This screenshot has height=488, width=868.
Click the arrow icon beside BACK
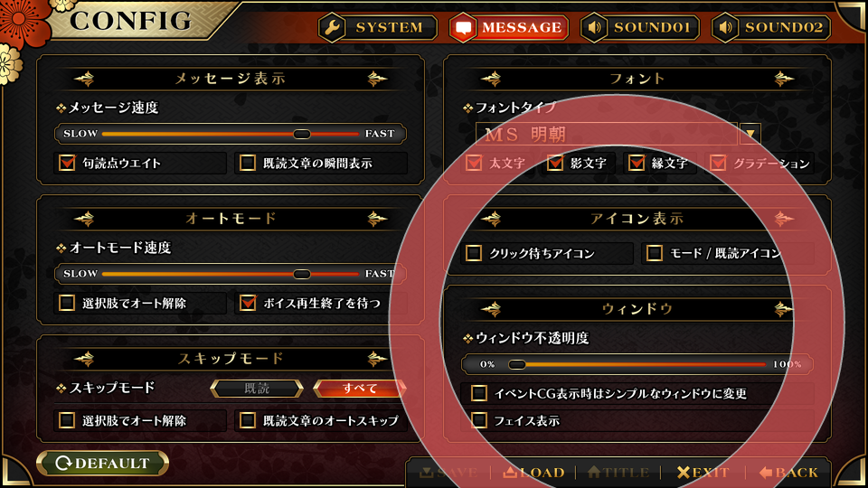point(766,472)
